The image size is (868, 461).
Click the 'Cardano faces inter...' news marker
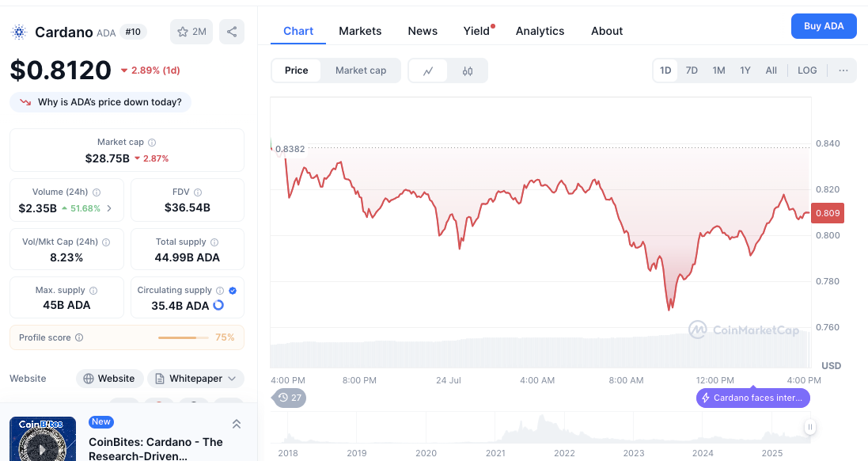pos(752,398)
